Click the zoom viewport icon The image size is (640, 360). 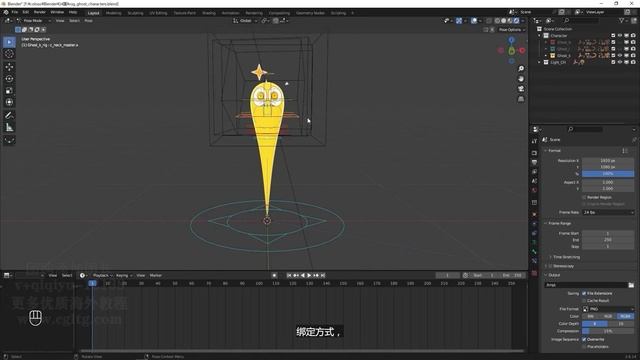coord(521,69)
